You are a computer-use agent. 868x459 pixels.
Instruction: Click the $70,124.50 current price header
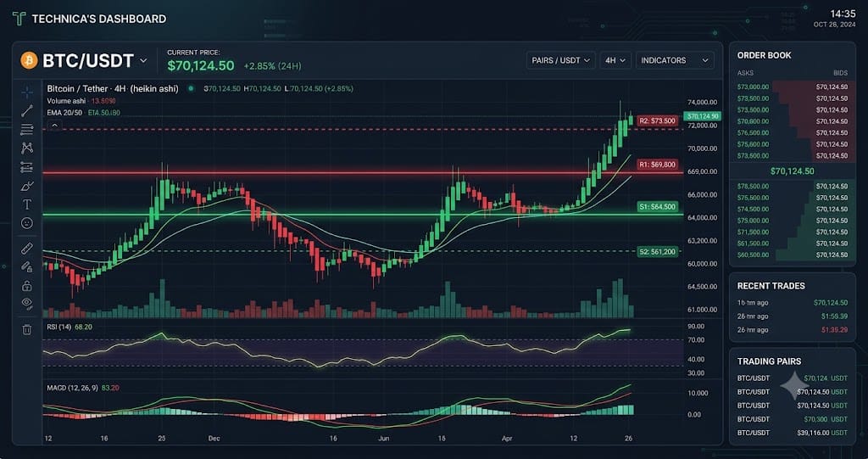click(x=200, y=66)
